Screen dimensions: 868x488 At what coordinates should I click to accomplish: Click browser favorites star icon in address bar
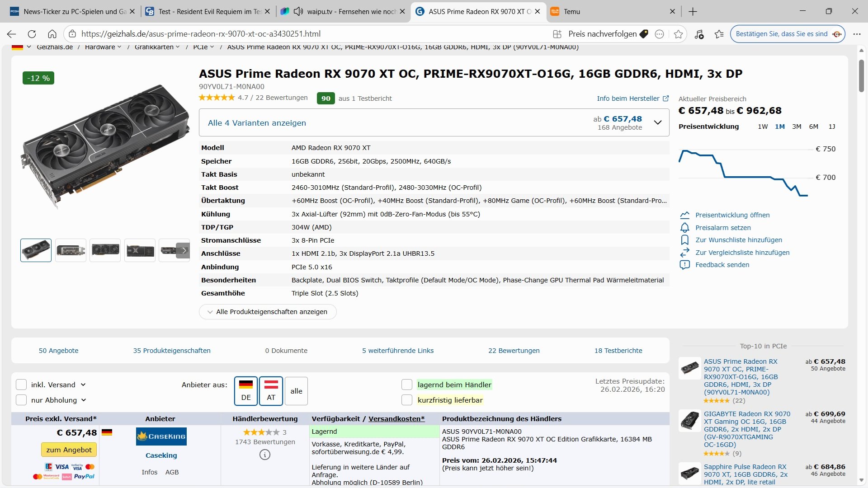click(678, 34)
